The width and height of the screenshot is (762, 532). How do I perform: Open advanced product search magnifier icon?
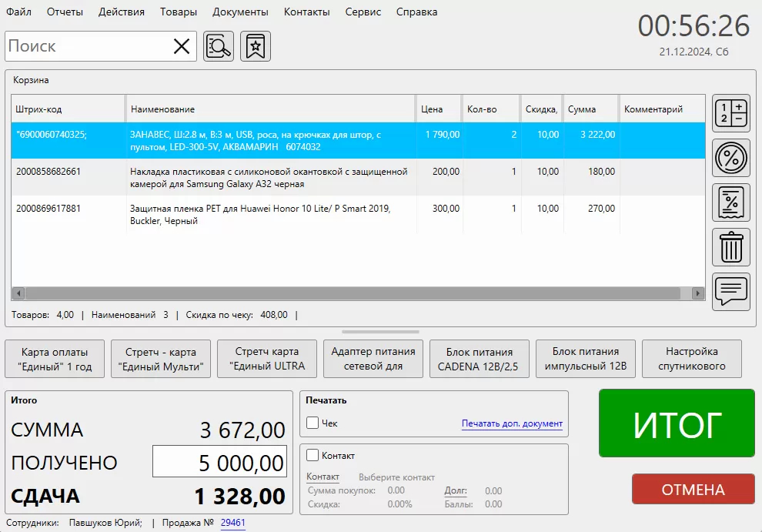(219, 46)
